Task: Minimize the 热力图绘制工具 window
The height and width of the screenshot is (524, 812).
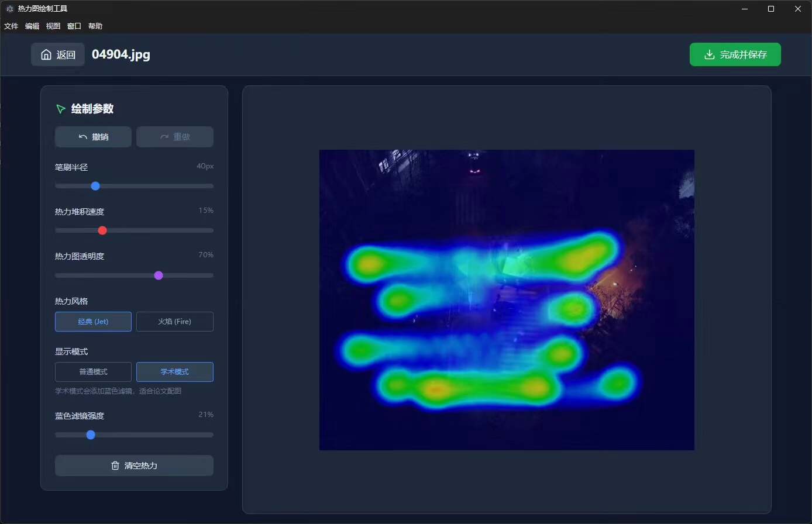Action: coord(745,9)
